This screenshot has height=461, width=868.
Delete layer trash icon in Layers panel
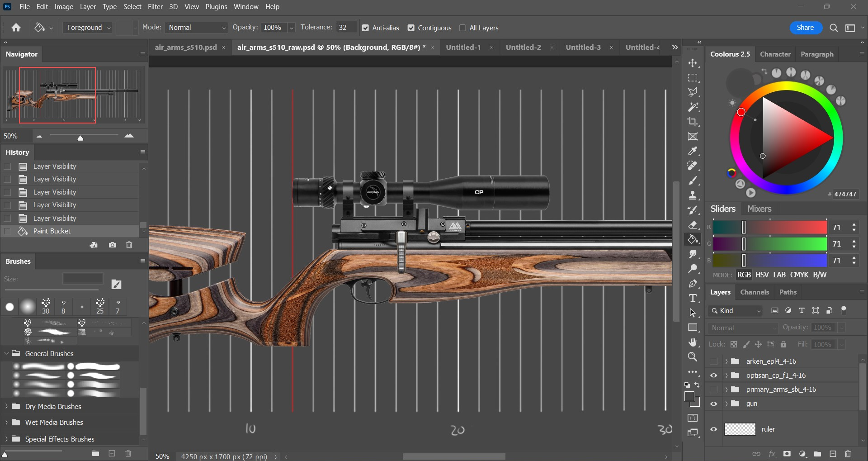click(x=848, y=454)
